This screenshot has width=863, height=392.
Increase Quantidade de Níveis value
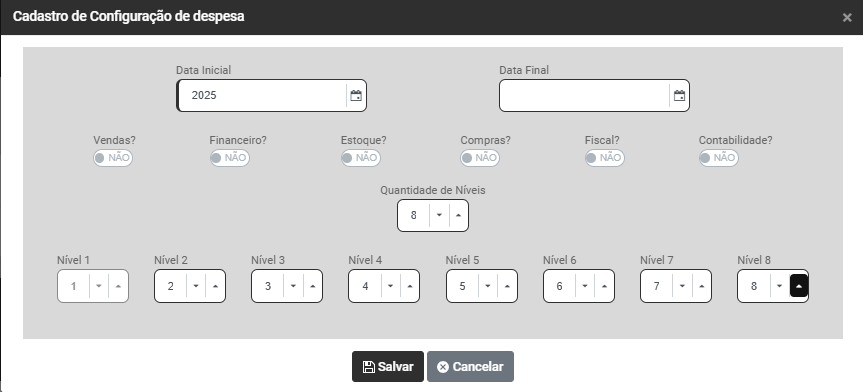pyautogui.click(x=458, y=215)
